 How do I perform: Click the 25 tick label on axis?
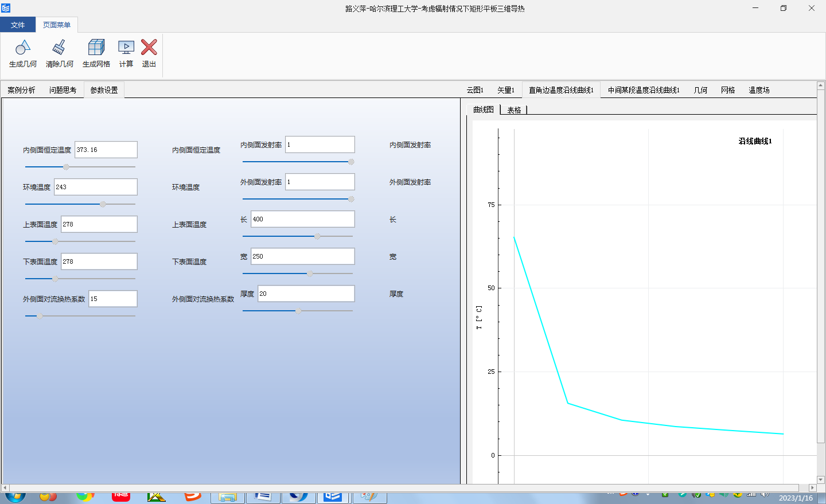point(491,372)
